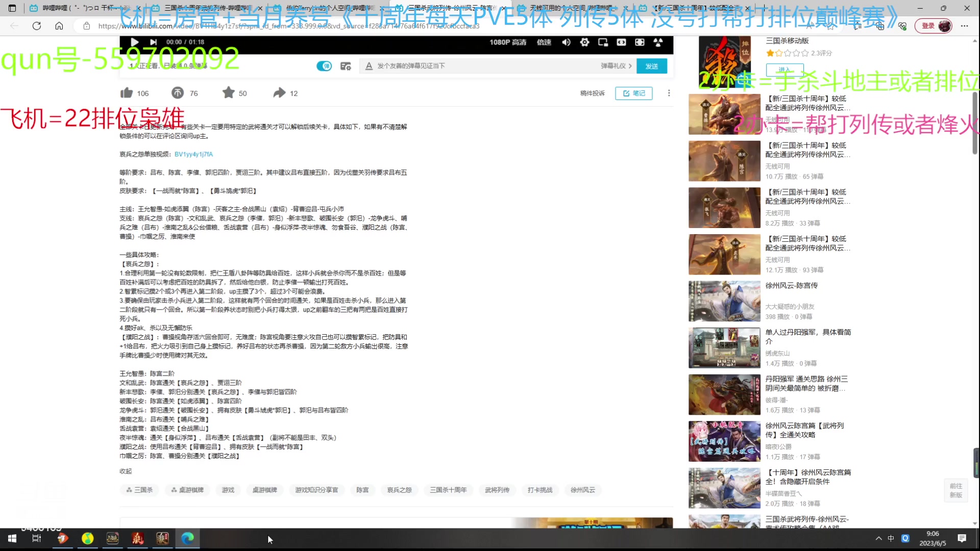Screen dimensions: 980x551
Task: Open playback speed menu
Action: click(544, 42)
